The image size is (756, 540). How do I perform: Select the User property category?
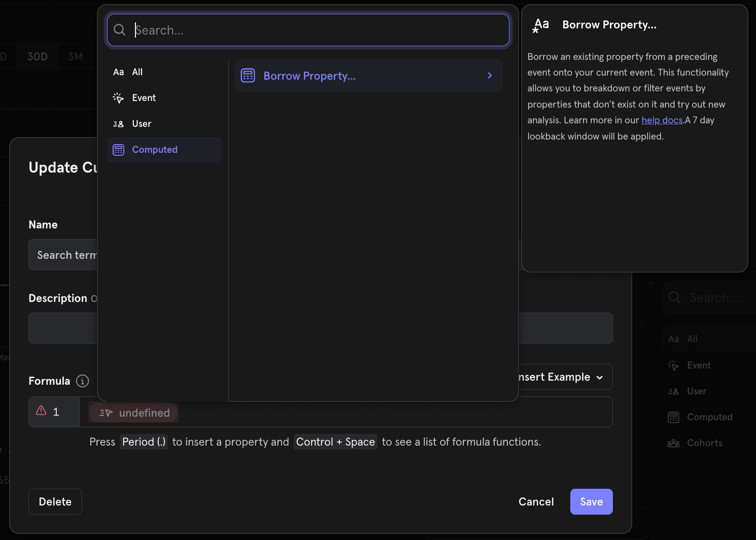tap(142, 124)
